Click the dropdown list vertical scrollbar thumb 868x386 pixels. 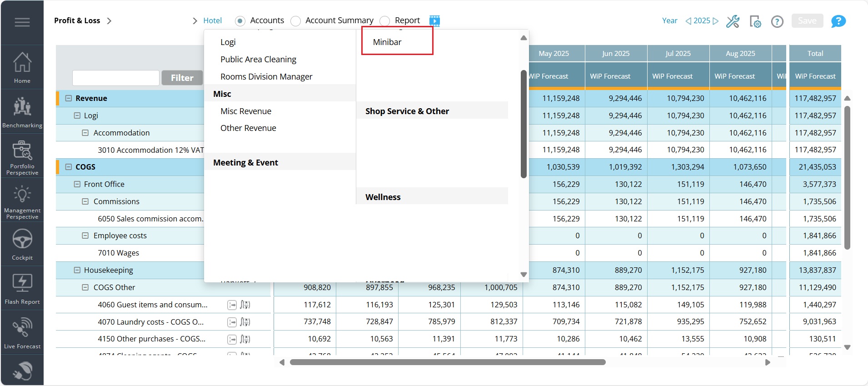[x=524, y=124]
